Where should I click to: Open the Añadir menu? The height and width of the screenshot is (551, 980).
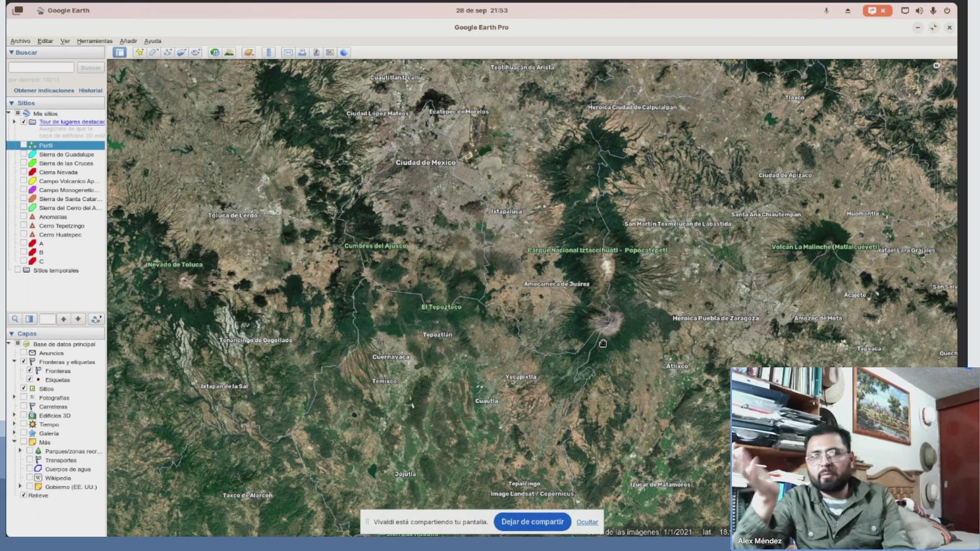coord(128,41)
